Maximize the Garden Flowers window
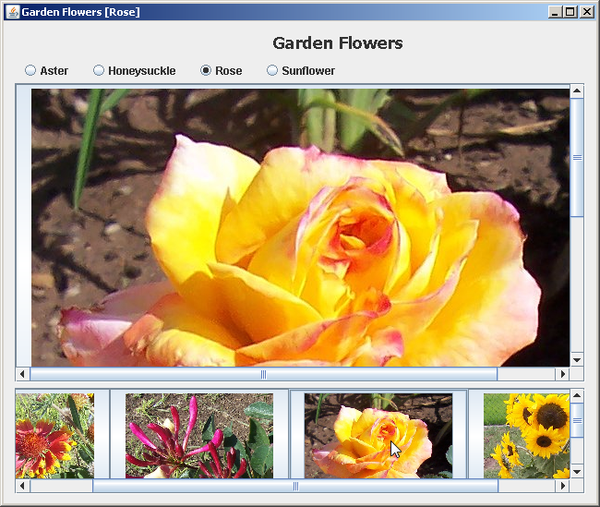The image size is (600, 507). pos(570,12)
